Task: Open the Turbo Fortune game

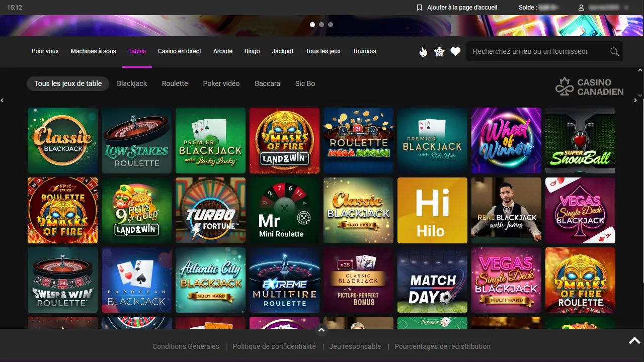Action: [210, 210]
